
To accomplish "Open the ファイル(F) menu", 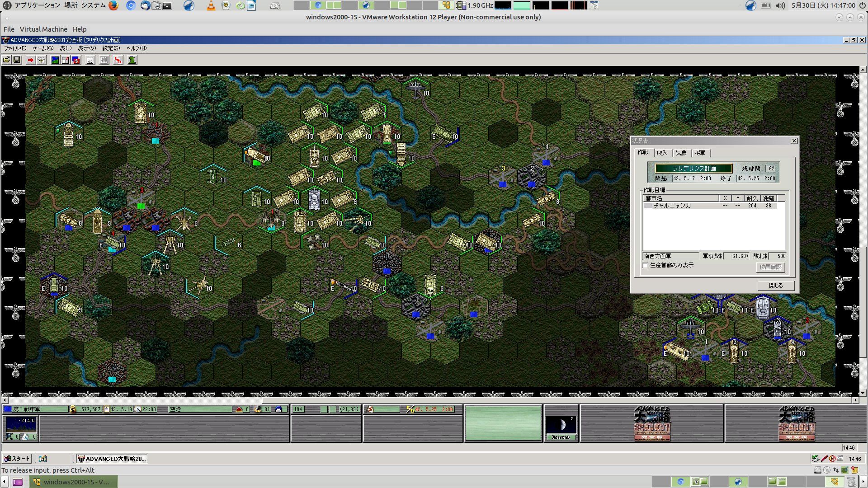I will click(15, 48).
